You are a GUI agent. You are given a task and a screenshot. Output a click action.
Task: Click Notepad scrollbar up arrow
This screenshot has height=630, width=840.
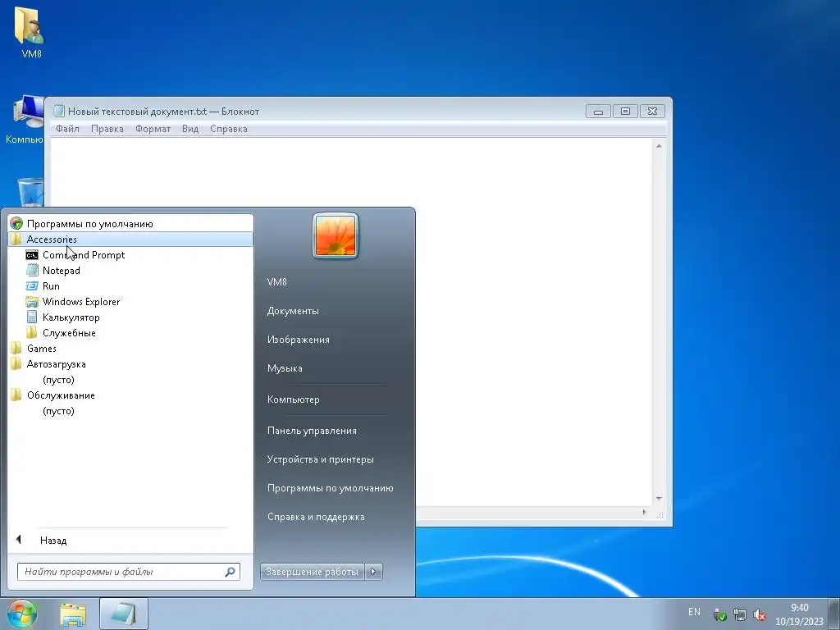click(659, 146)
